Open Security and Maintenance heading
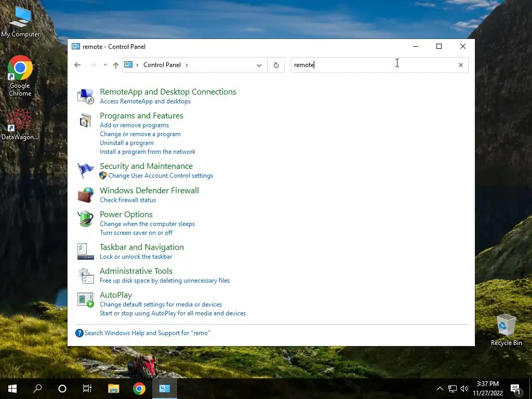 (146, 166)
